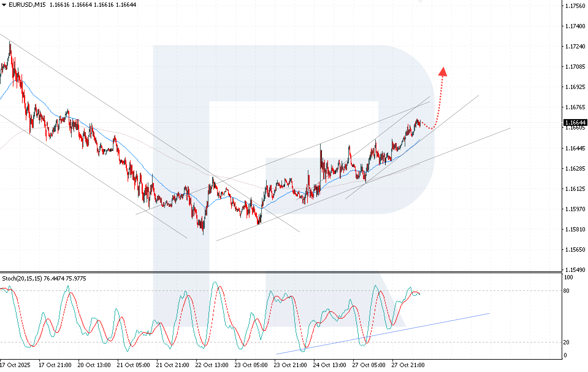The width and height of the screenshot is (588, 372).
Task: Click the 1.16285 price axis label
Action: pyautogui.click(x=575, y=169)
